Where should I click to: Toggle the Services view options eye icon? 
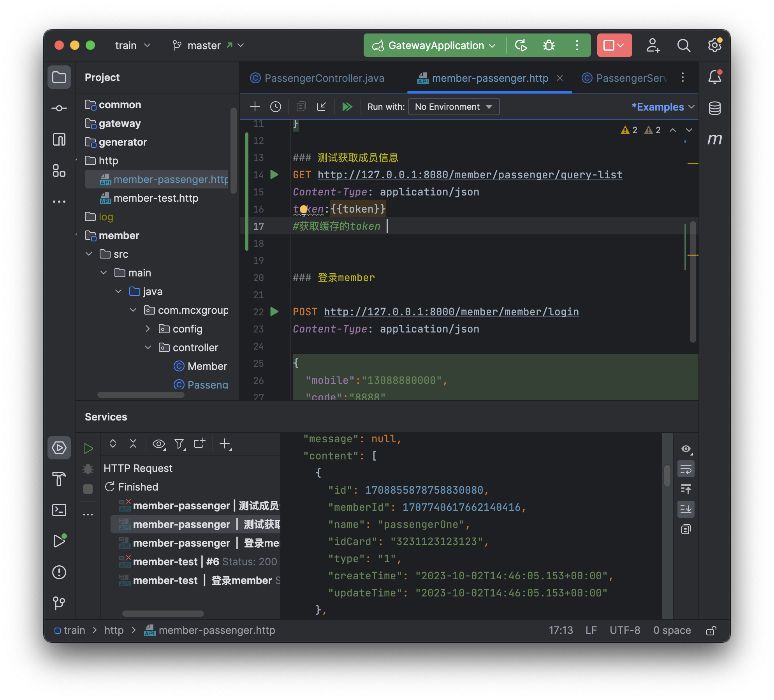pyautogui.click(x=159, y=444)
